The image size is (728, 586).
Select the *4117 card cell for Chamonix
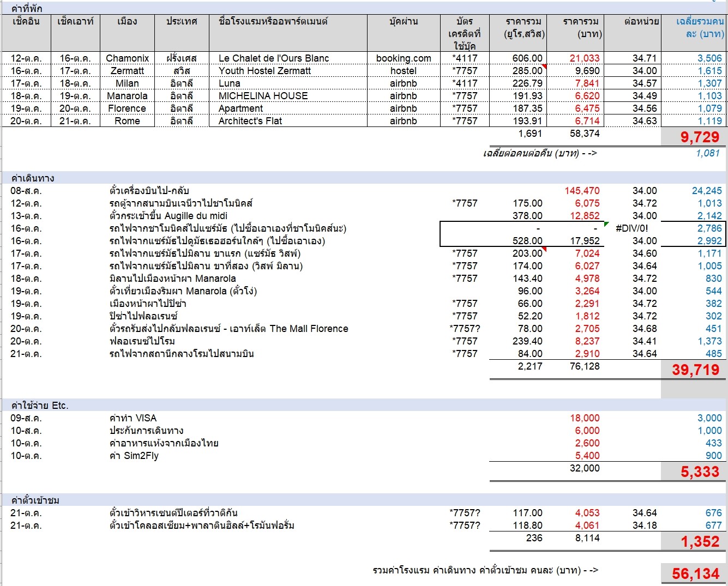coord(465,58)
